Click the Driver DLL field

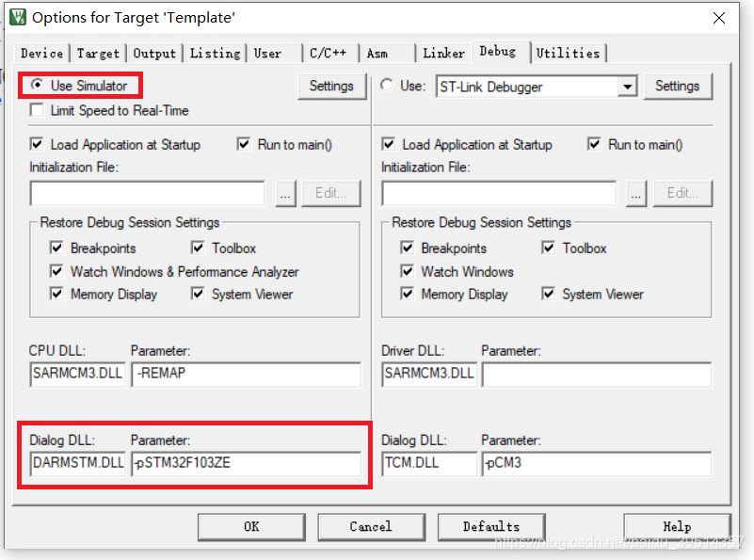click(429, 374)
